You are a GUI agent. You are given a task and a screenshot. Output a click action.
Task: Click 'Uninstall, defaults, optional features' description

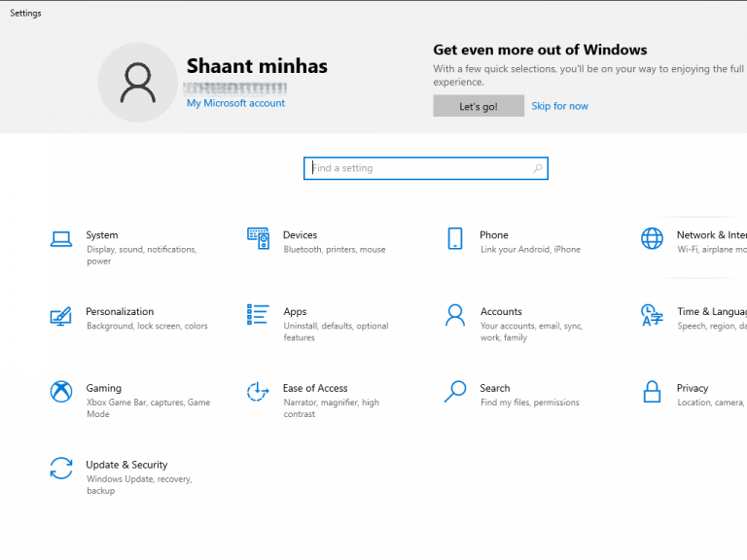(x=336, y=332)
